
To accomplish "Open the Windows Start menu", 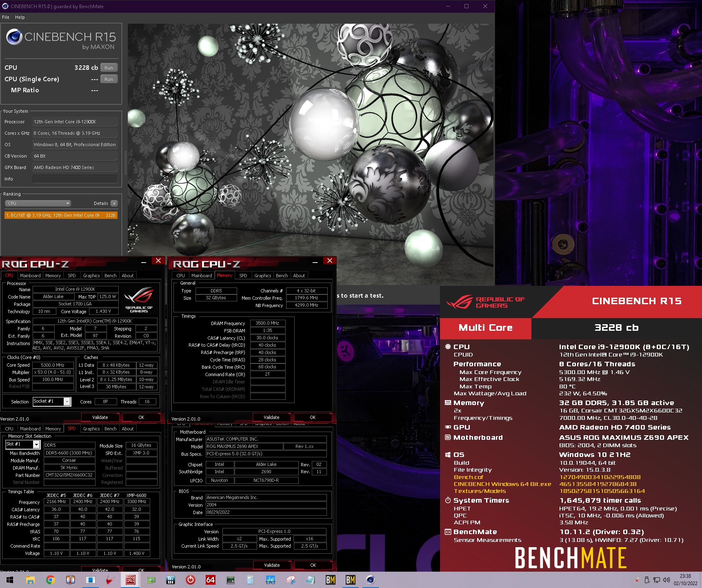I will point(9,580).
